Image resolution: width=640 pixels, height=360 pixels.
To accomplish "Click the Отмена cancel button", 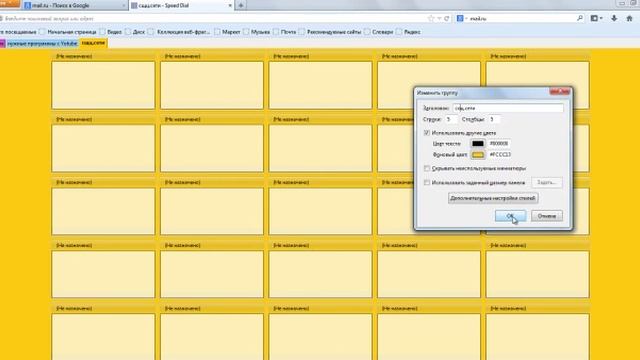I will coord(547,216).
